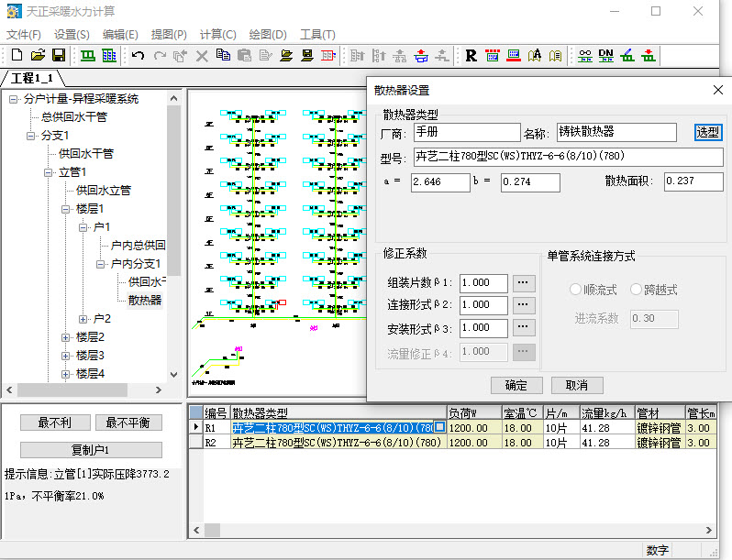Select the 顺流式 radio button
Viewport: 732px width, 560px height.
point(574,290)
